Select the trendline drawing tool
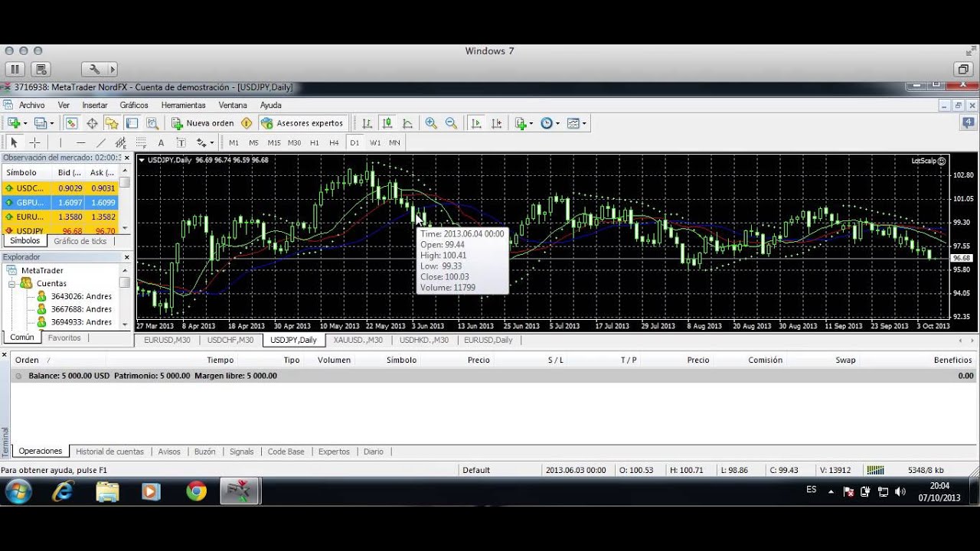980x551 pixels. (100, 142)
